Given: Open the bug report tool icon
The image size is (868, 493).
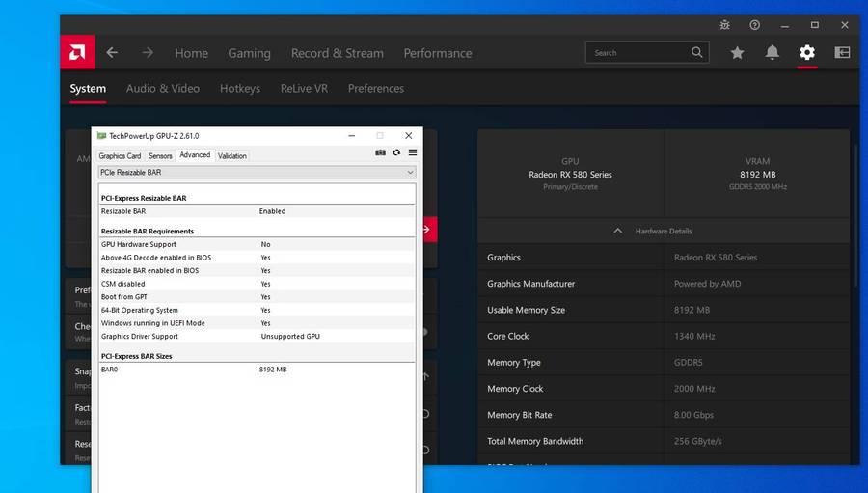Looking at the screenshot, I should click(x=725, y=25).
